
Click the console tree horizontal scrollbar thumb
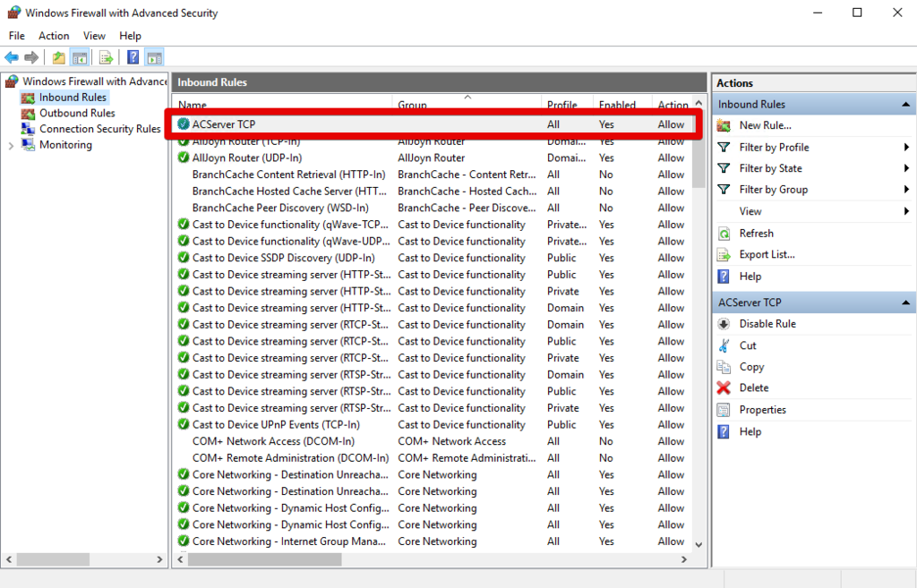pos(53,559)
